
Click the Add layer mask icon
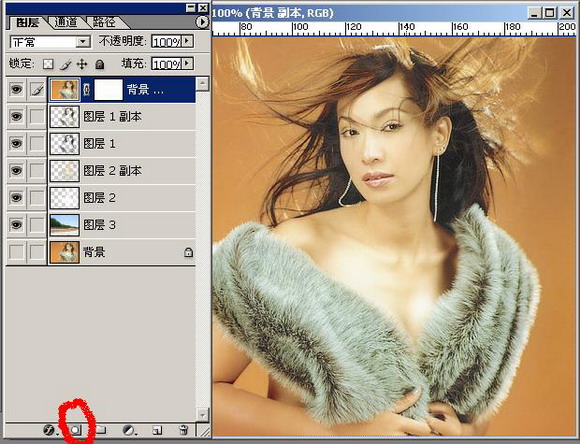pyautogui.click(x=76, y=430)
